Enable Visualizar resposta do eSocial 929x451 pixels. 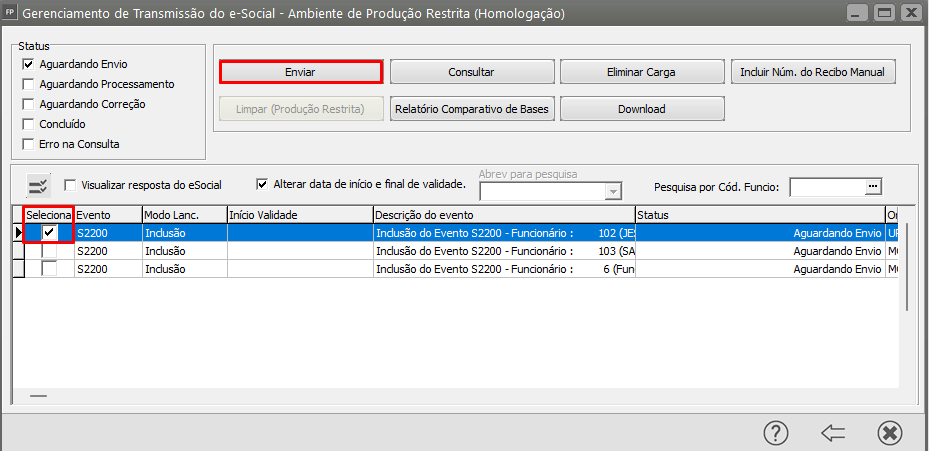pos(70,185)
